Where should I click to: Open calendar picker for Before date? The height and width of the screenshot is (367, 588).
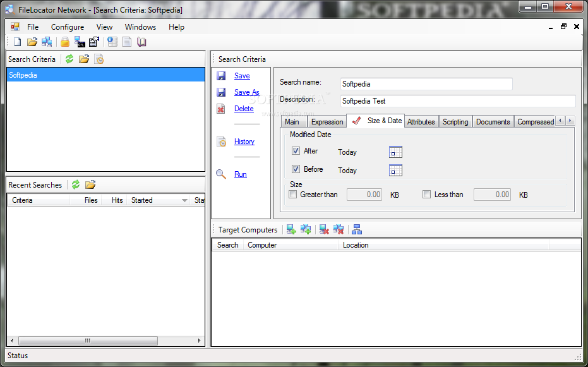395,170
